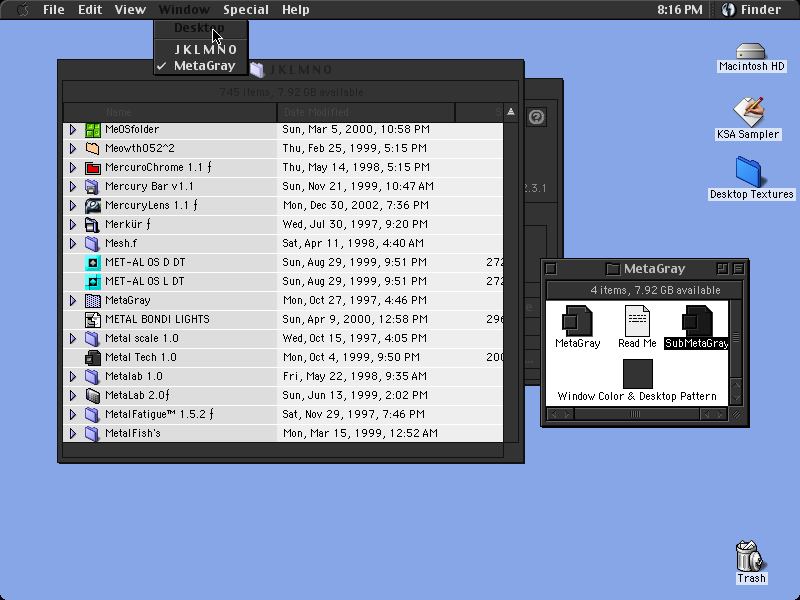Open the Special menu
Viewport: 800px width, 600px height.
(x=246, y=10)
